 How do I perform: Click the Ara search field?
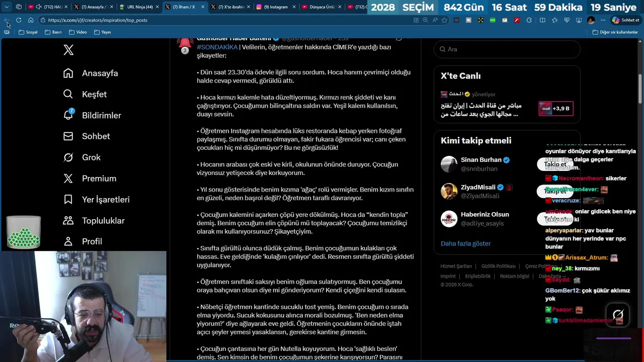click(507, 49)
